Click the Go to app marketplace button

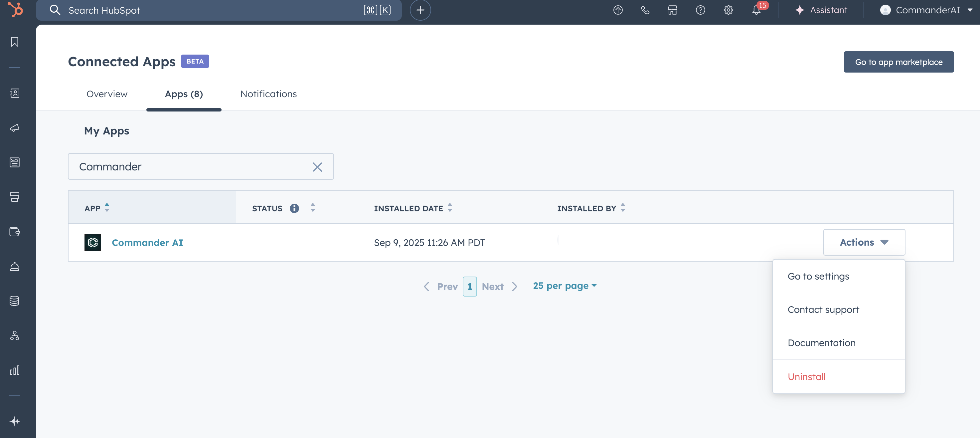coord(898,62)
